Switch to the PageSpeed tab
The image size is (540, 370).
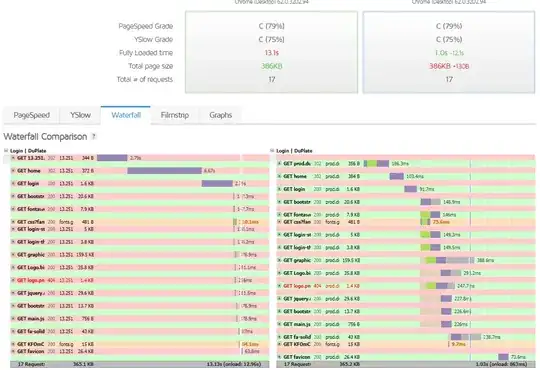click(31, 115)
